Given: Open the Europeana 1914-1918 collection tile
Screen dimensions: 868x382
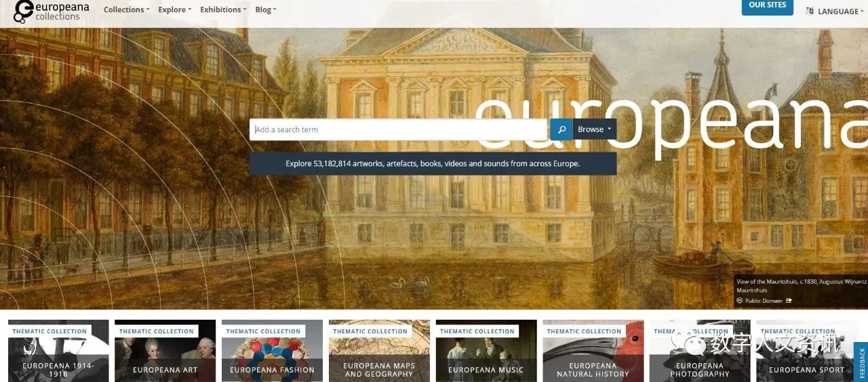Looking at the screenshot, I should tap(58, 351).
